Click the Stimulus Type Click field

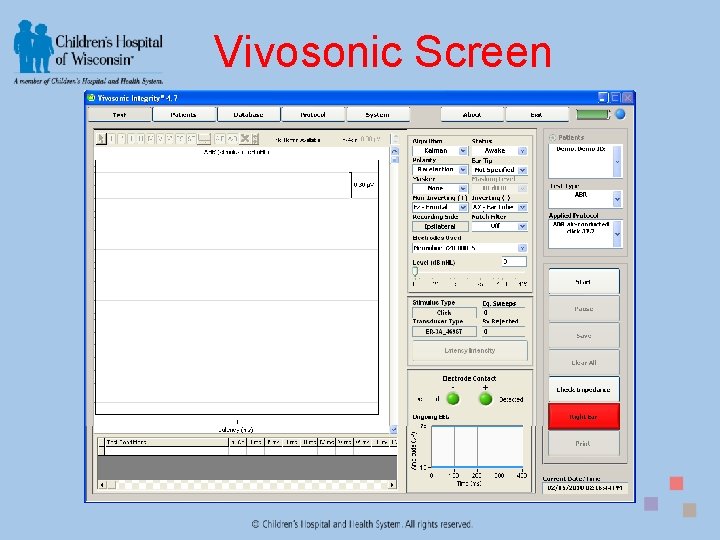(x=444, y=312)
